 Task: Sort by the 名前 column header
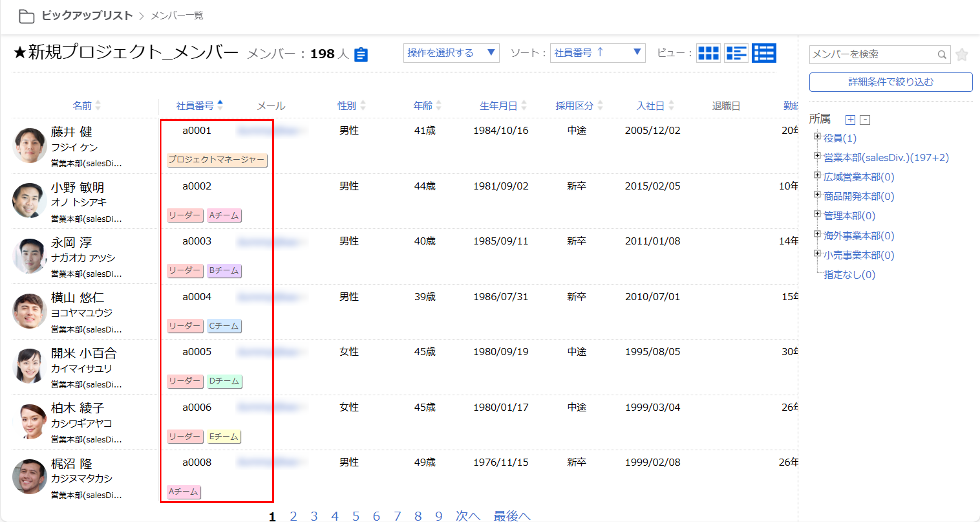tap(83, 105)
